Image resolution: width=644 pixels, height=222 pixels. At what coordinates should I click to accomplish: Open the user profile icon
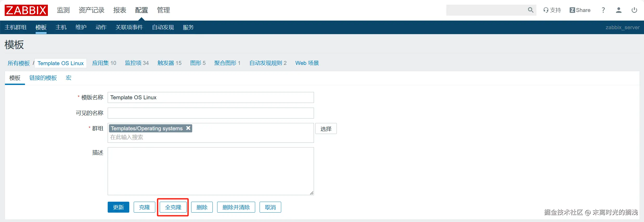pos(619,10)
